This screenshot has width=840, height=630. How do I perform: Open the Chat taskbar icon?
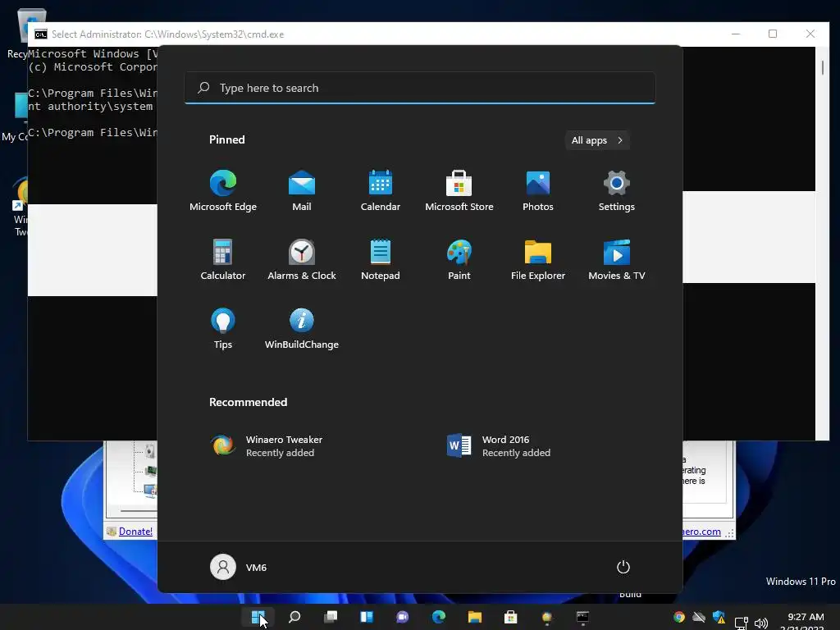pyautogui.click(x=402, y=617)
